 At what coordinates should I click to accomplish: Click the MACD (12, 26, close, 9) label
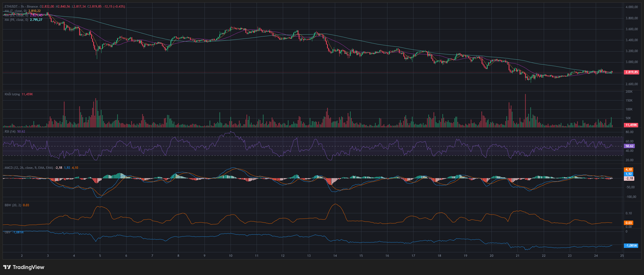[29, 167]
